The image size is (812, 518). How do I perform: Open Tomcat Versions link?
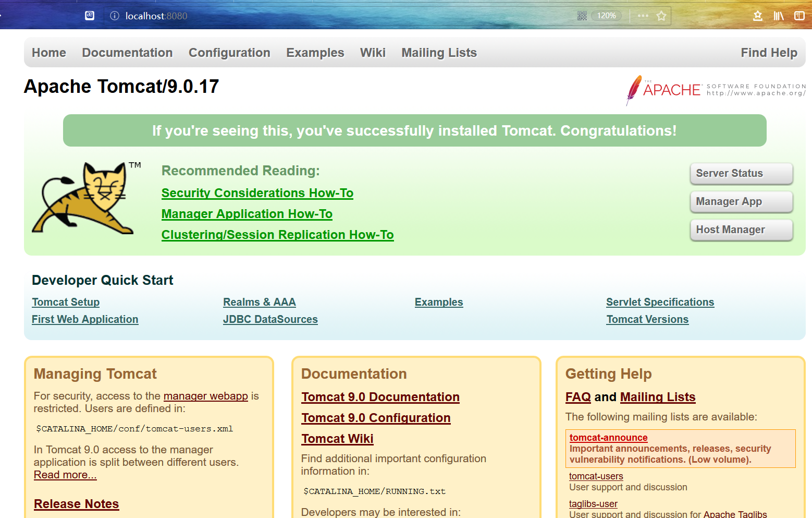(647, 319)
